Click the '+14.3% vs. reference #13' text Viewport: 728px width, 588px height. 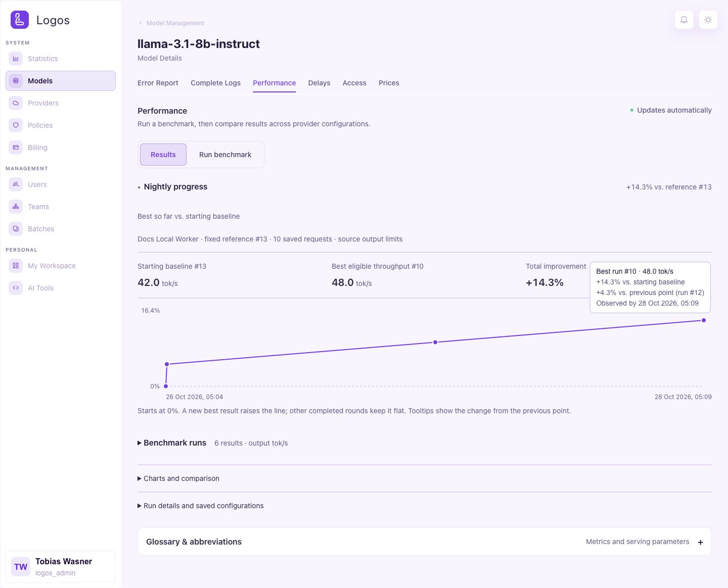pyautogui.click(x=669, y=187)
